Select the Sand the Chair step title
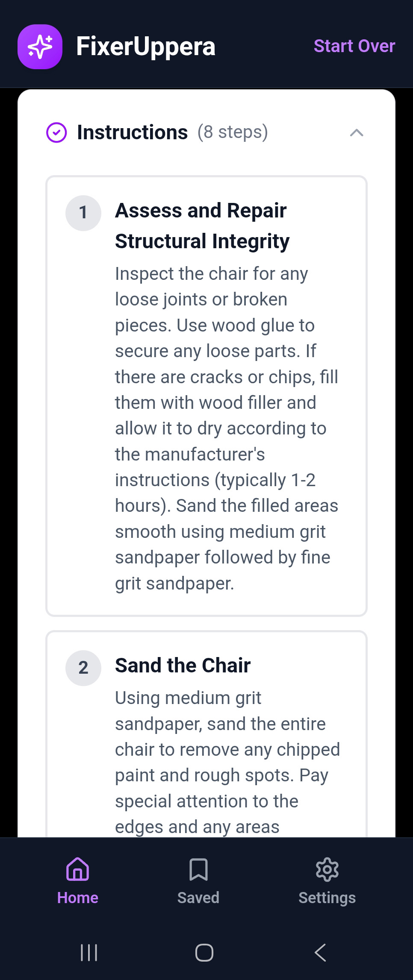The width and height of the screenshot is (413, 980). pos(183,666)
